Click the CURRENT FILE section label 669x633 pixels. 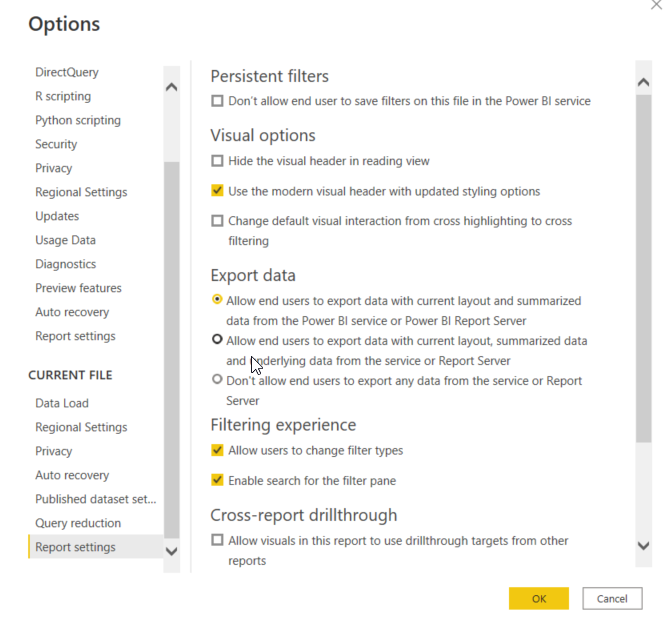pyautogui.click(x=70, y=375)
